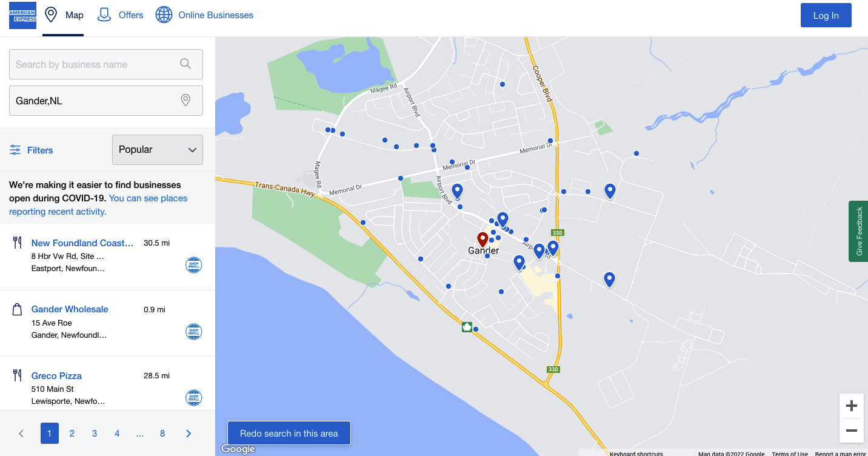
Task: Click the Gander,NL location field
Action: coord(106,101)
